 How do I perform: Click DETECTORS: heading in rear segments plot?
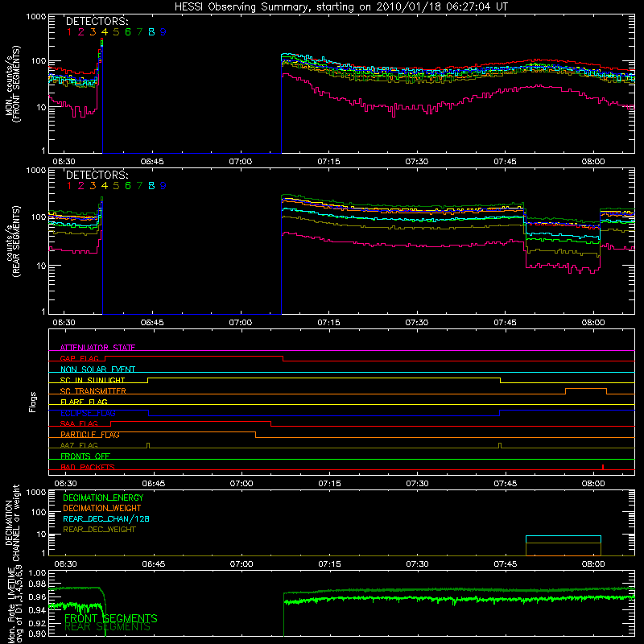tap(97, 175)
